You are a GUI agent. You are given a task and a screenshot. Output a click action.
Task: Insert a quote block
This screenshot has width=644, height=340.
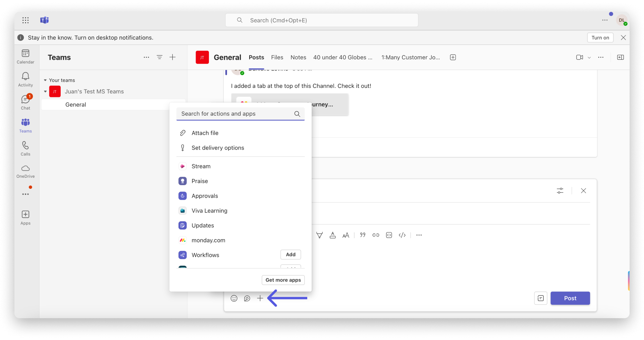point(363,235)
